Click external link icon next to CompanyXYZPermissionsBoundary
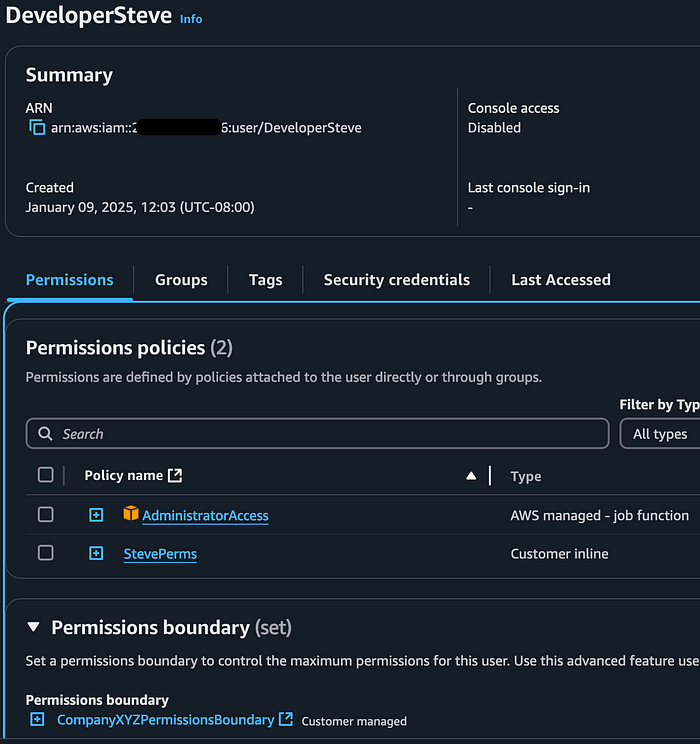Image resolution: width=700 pixels, height=744 pixels. 286,719
